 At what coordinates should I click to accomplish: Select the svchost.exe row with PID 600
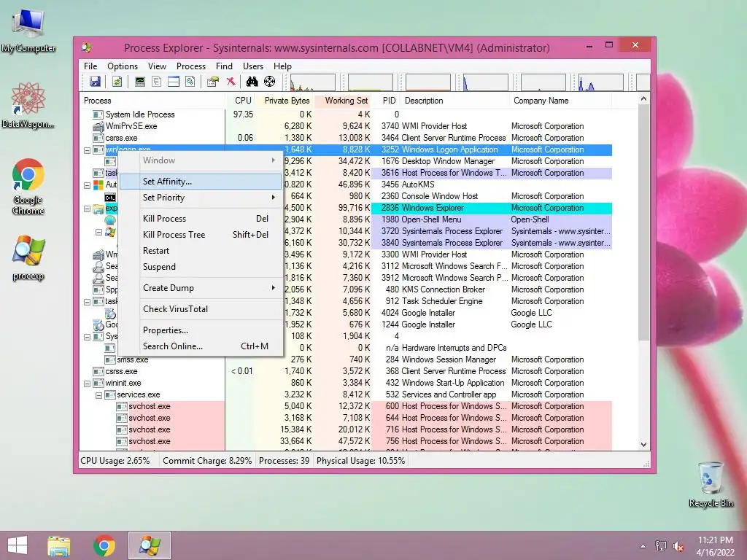point(346,406)
